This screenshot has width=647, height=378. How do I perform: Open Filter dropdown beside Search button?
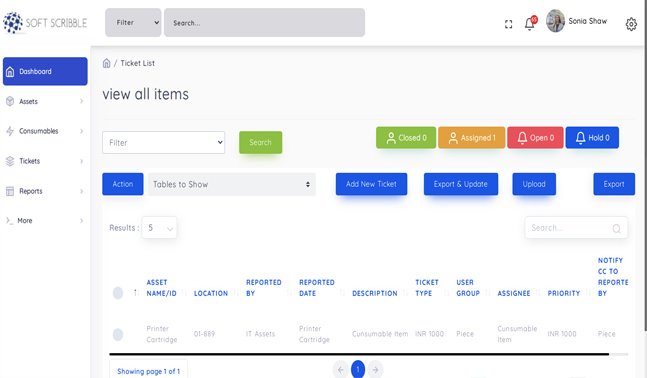(x=163, y=142)
